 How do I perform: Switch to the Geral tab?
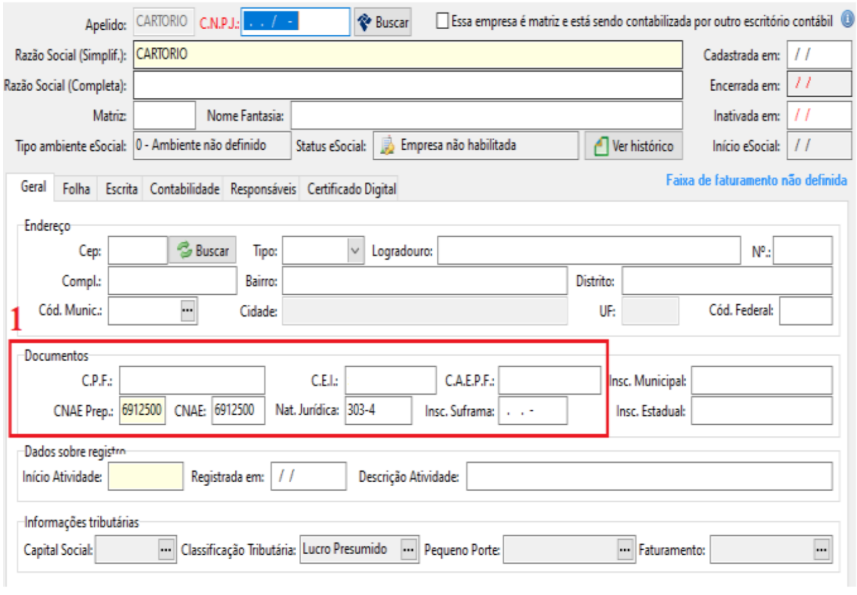[x=33, y=187]
